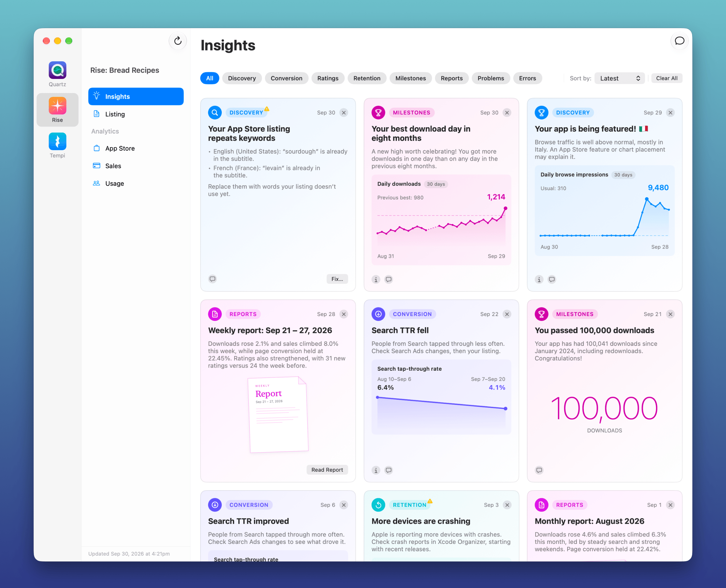The image size is (726, 588).
Task: Filter insights by Conversion
Action: pyautogui.click(x=286, y=78)
